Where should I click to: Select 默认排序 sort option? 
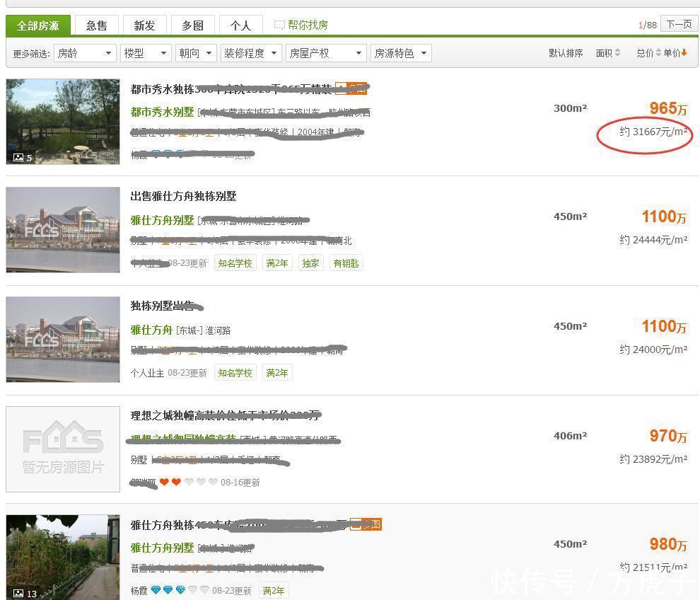point(566,53)
